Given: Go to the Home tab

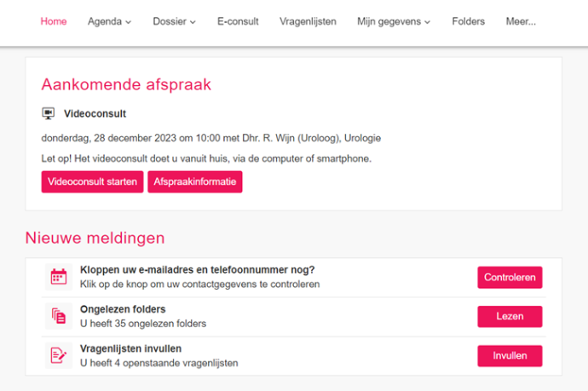Looking at the screenshot, I should (x=54, y=21).
